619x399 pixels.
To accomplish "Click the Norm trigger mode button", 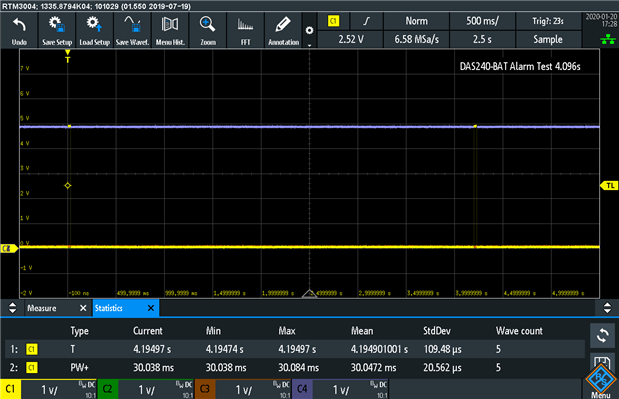I will pyautogui.click(x=416, y=21).
